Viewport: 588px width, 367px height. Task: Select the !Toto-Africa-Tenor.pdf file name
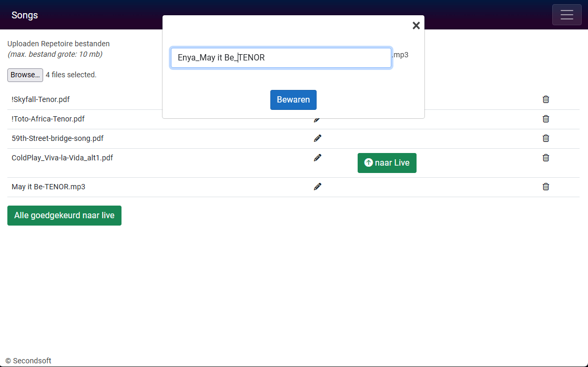48,119
